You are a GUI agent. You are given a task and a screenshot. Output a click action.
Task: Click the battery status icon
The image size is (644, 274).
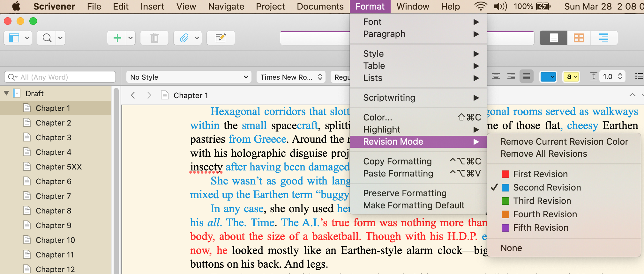point(543,6)
